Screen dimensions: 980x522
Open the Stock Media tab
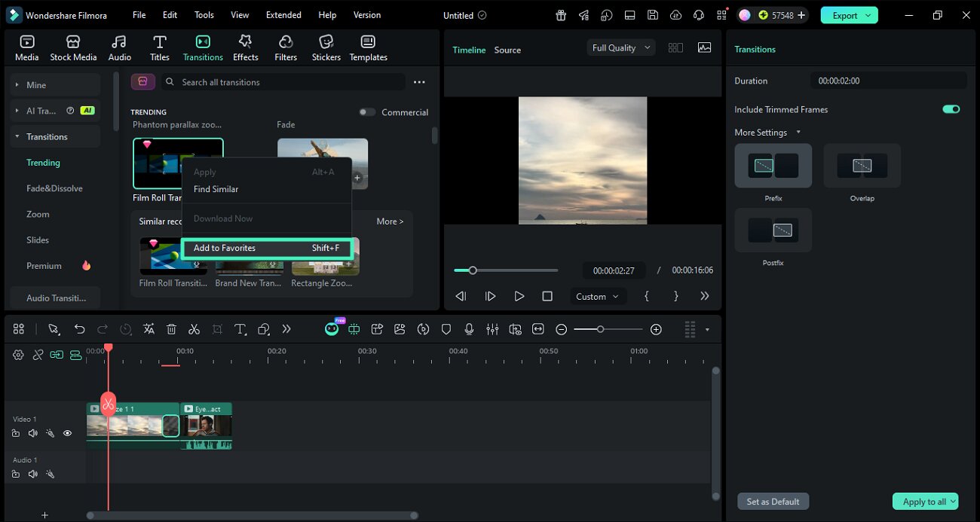point(73,48)
